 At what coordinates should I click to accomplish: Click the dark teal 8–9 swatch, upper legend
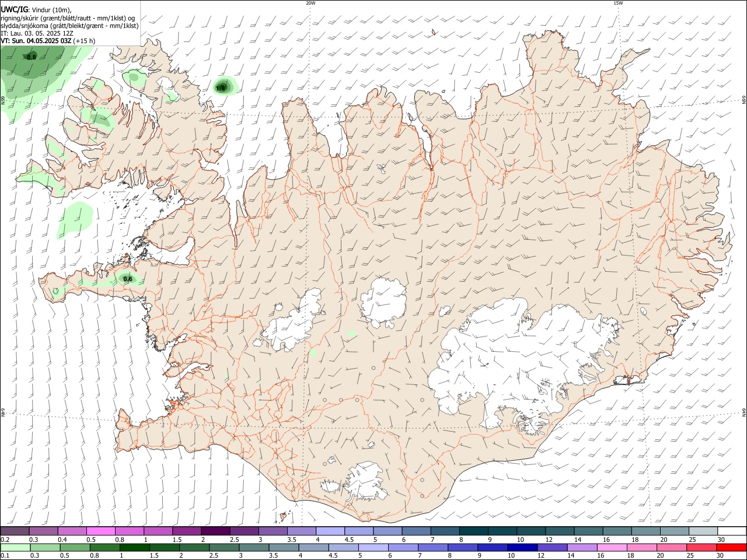[474, 531]
